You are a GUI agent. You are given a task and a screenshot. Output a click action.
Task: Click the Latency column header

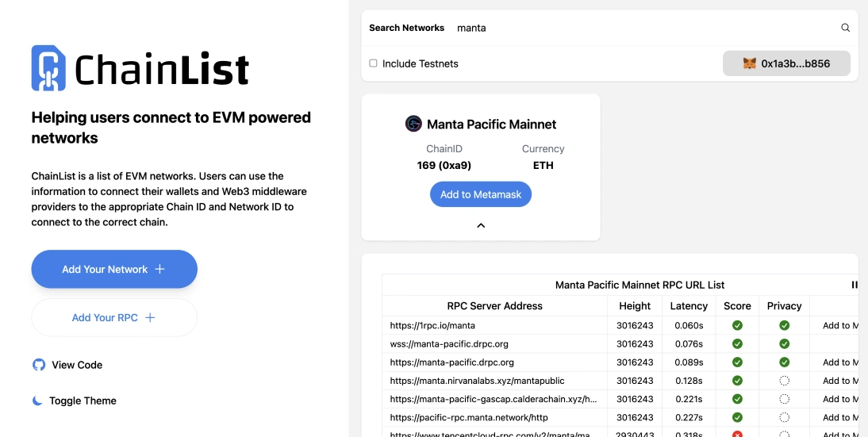tap(689, 306)
